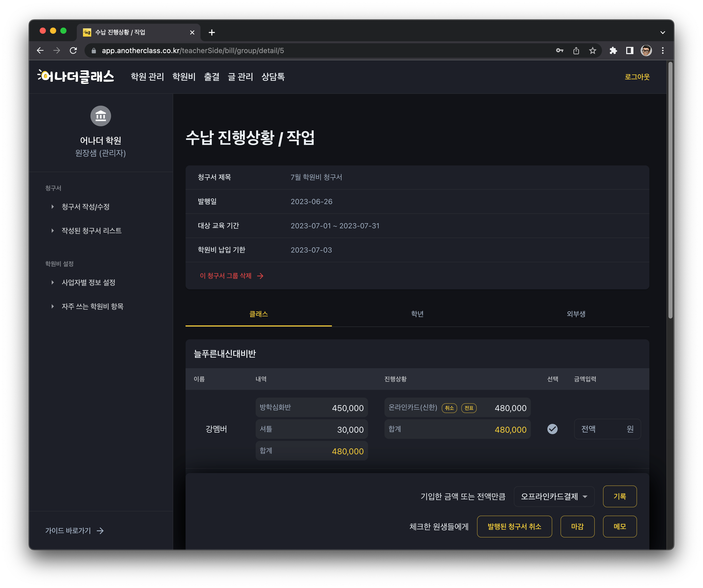Open the browser extensions puzzle icon
This screenshot has height=588, width=703.
coord(613,51)
